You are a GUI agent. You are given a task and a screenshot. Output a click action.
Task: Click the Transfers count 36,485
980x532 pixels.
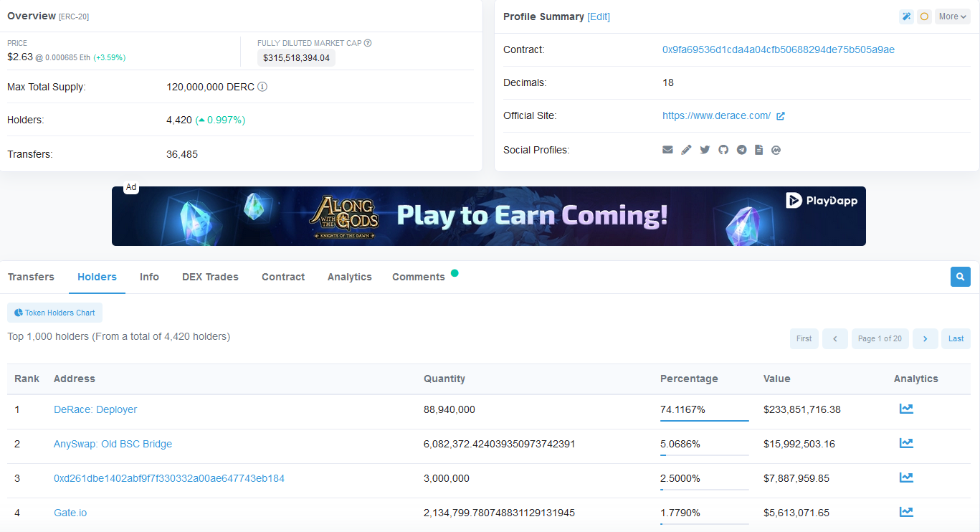point(182,154)
